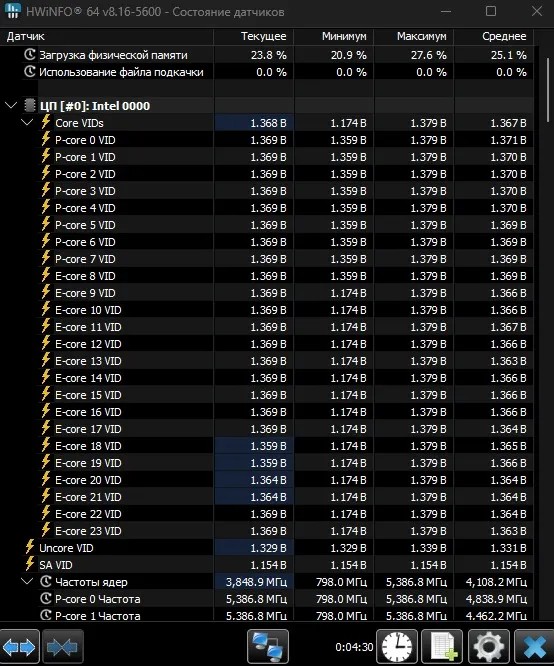Viewport: 554px width, 666px height.
Task: Click the CPU chip icon next to Intel 0000
Action: pos(29,105)
